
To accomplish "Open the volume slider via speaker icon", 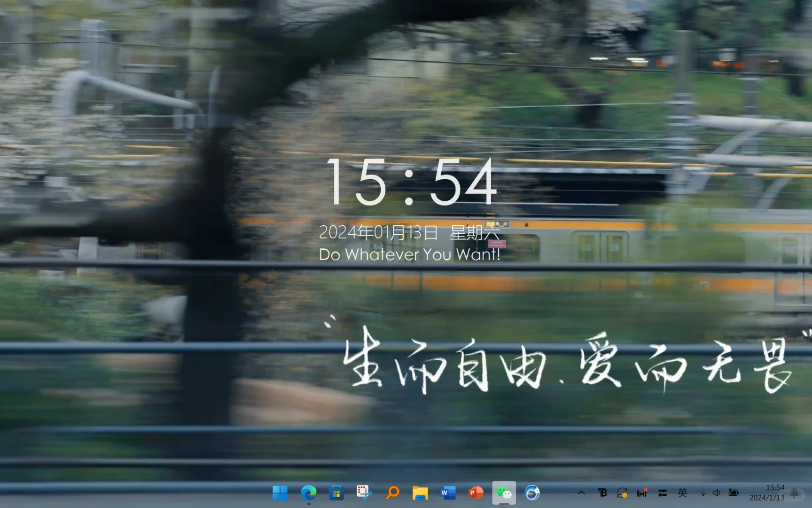I will pyautogui.click(x=717, y=493).
